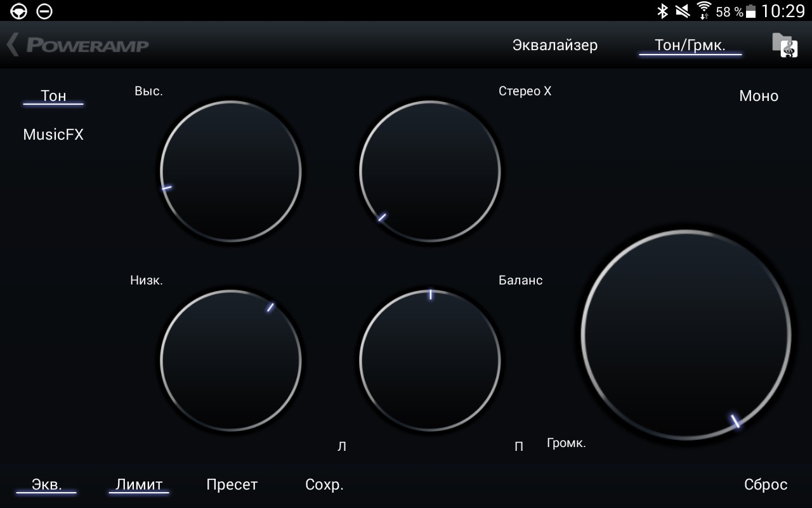Click the Баланс knob
This screenshot has height=508, width=812.
point(430,361)
